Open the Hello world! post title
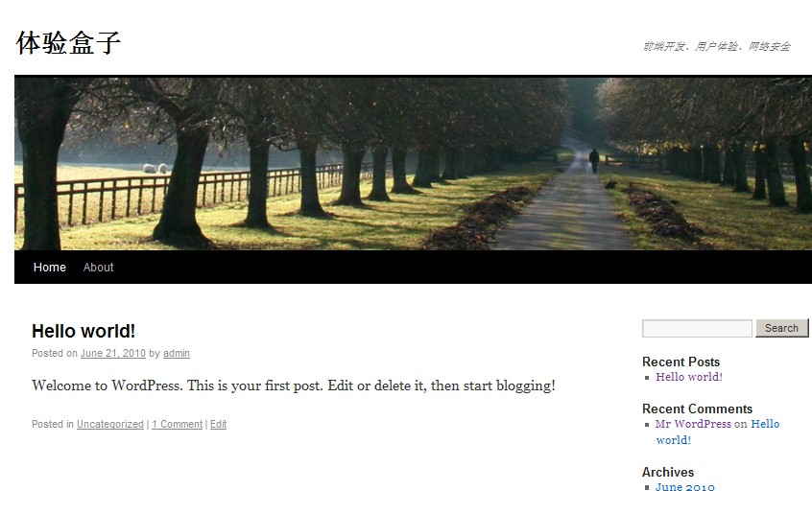 84,331
